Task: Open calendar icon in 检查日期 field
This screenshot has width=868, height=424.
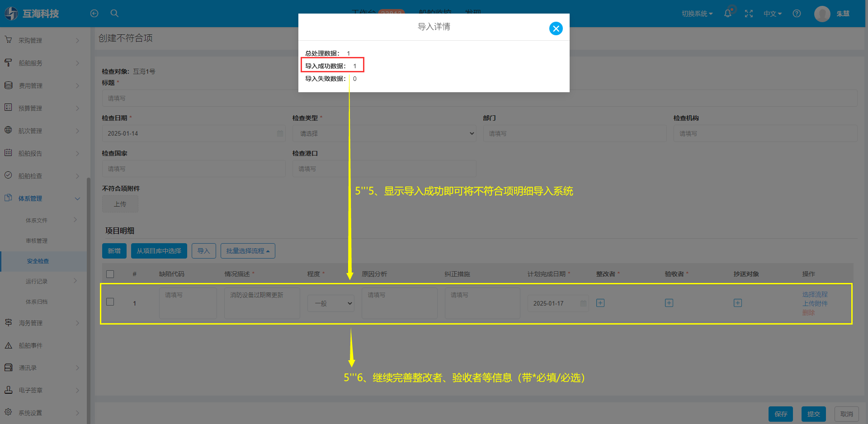Action: click(x=280, y=133)
